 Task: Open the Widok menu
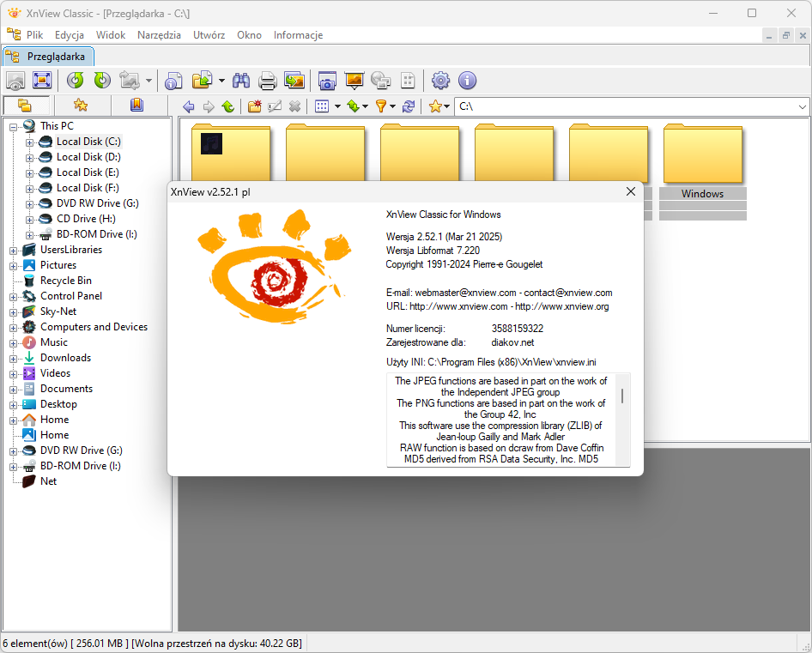(111, 34)
